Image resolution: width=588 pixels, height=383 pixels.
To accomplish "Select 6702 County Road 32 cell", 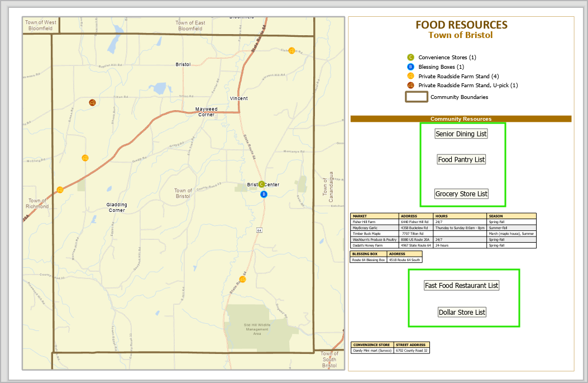I will [x=412, y=351].
